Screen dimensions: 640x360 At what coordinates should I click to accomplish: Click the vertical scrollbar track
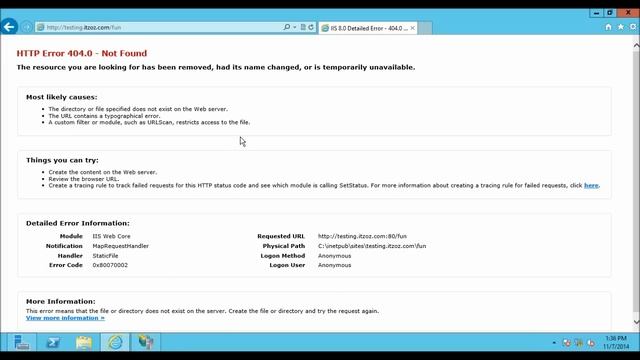pos(636,184)
